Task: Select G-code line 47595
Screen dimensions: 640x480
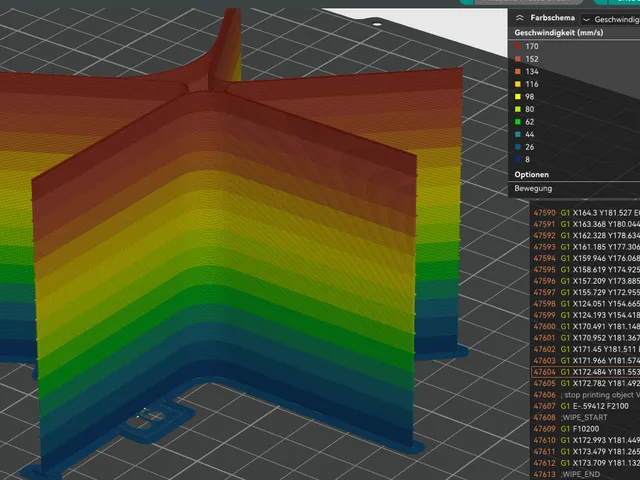Action: tap(586, 270)
